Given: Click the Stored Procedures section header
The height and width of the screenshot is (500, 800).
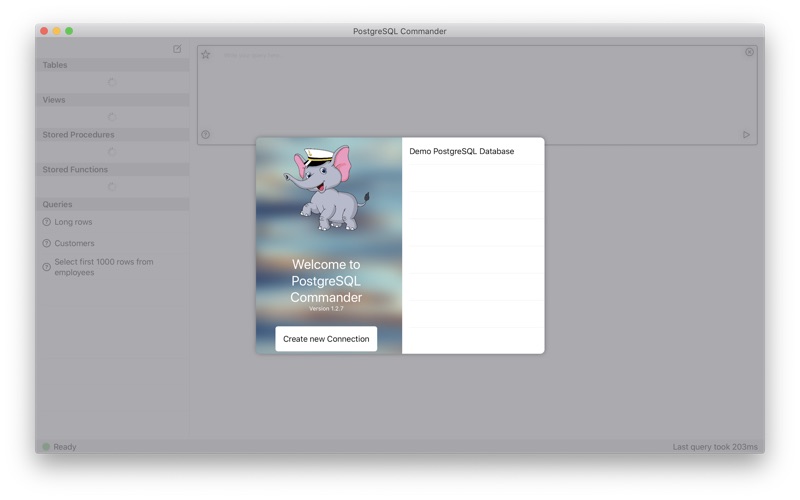Looking at the screenshot, I should click(112, 135).
